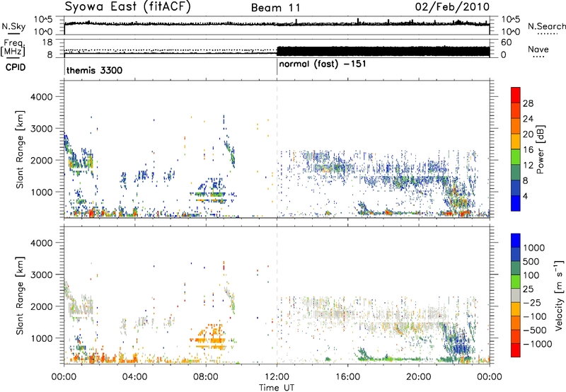
Task: Click the "16:00" time tick label
Action: point(347,377)
